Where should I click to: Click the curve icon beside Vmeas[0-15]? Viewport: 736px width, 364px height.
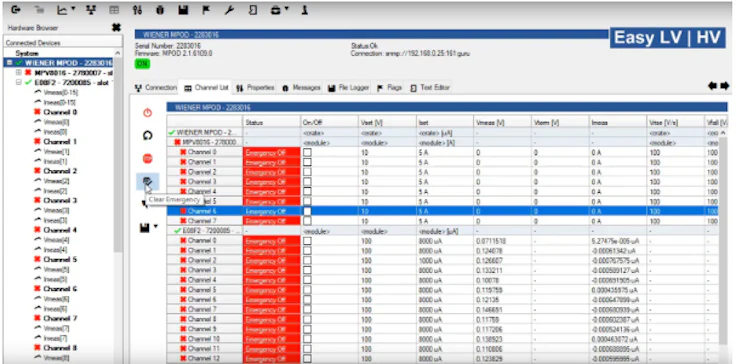38,93
